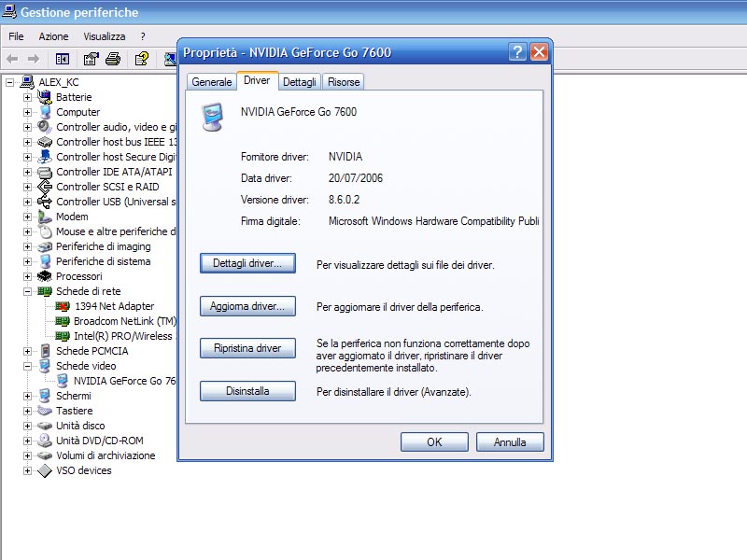Open the ? help menu
This screenshot has height=560, width=747.
click(143, 36)
